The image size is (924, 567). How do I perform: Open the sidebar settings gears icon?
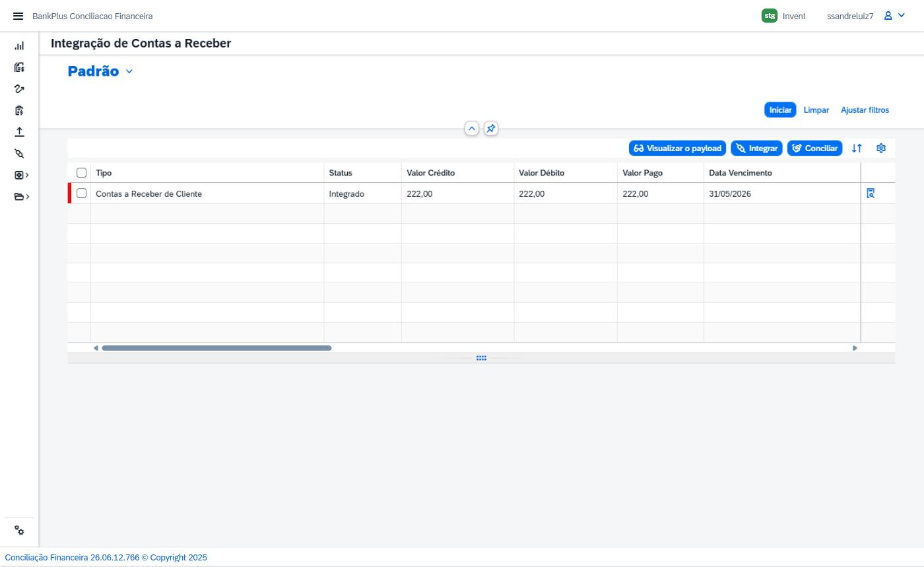pyautogui.click(x=19, y=531)
